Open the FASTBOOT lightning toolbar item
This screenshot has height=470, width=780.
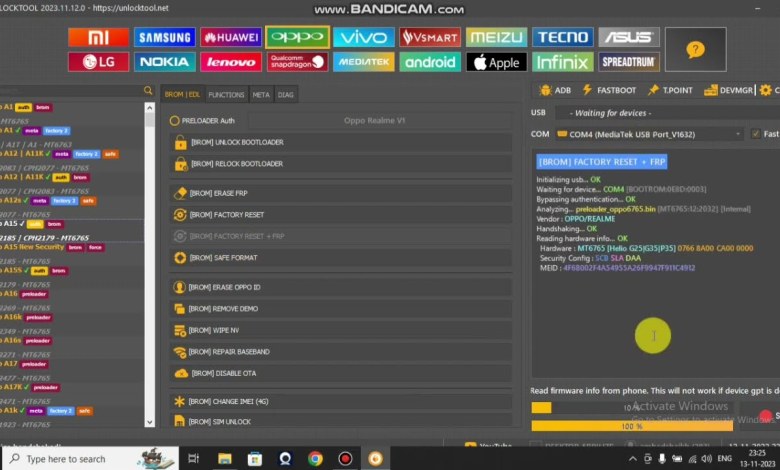pyautogui.click(x=609, y=90)
